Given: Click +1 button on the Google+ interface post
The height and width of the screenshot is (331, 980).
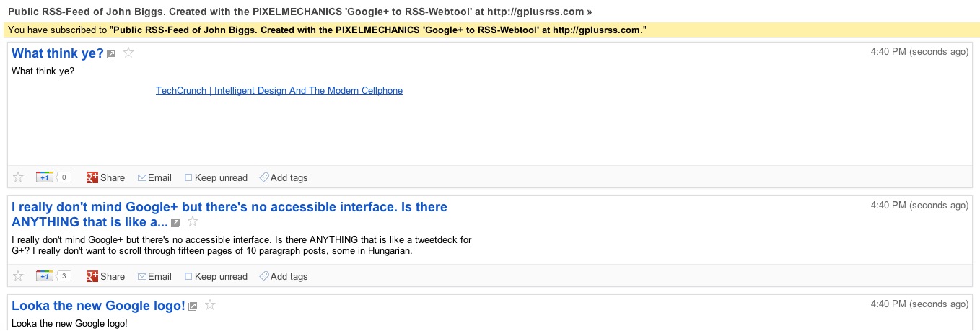Looking at the screenshot, I should 45,276.
